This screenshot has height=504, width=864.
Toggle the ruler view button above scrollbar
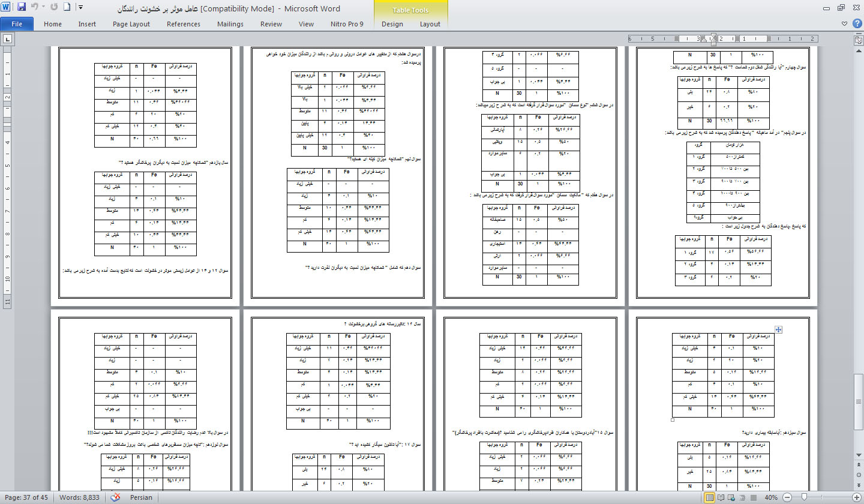[x=858, y=40]
